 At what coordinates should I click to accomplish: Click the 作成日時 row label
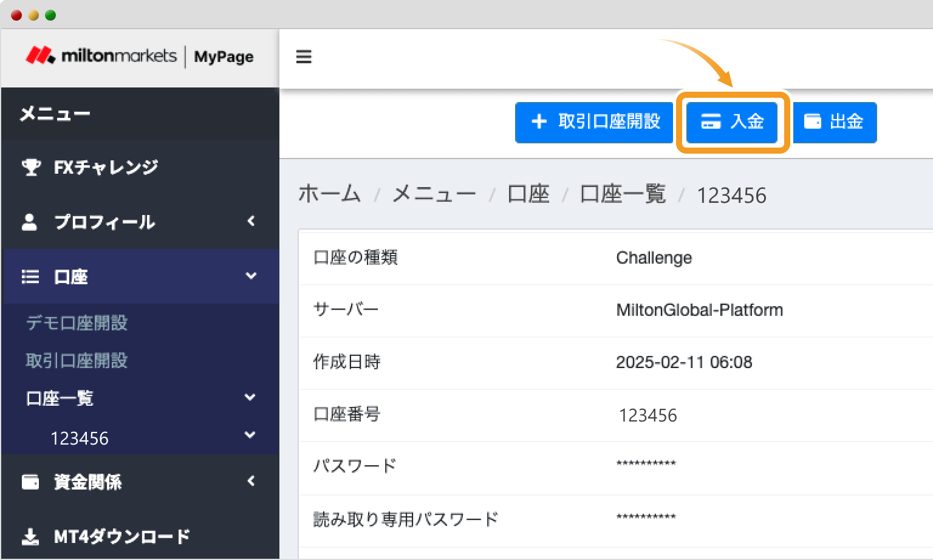pos(347,362)
